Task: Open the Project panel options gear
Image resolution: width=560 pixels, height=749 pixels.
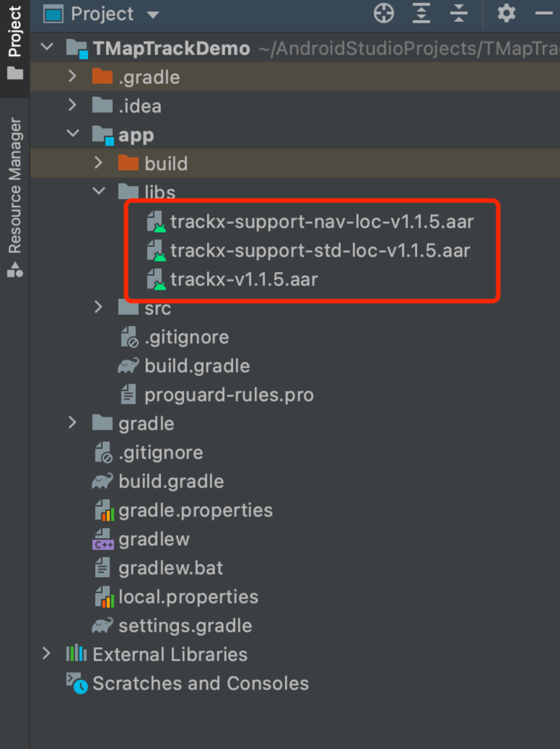Action: pyautogui.click(x=506, y=14)
